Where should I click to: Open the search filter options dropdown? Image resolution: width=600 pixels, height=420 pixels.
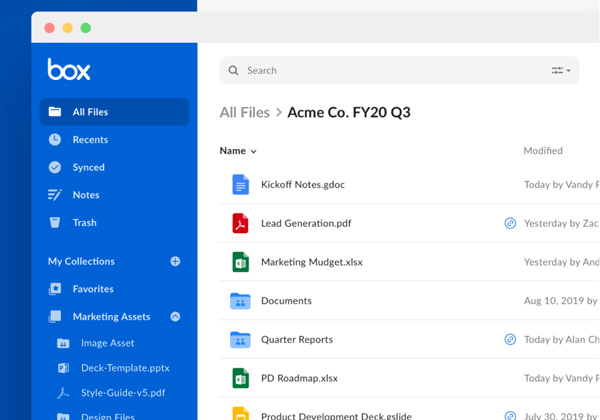(561, 70)
